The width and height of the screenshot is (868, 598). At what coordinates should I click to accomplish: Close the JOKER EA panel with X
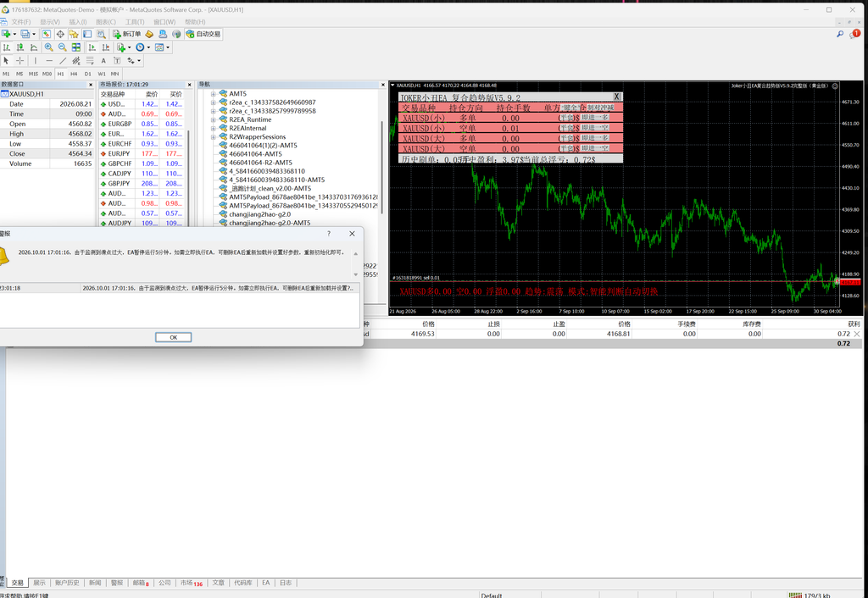pyautogui.click(x=617, y=97)
